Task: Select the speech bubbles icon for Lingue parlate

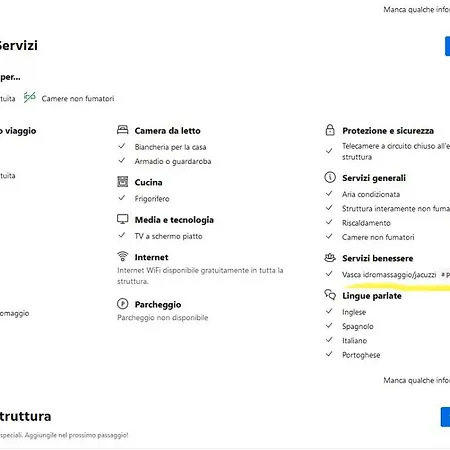Action: point(330,295)
